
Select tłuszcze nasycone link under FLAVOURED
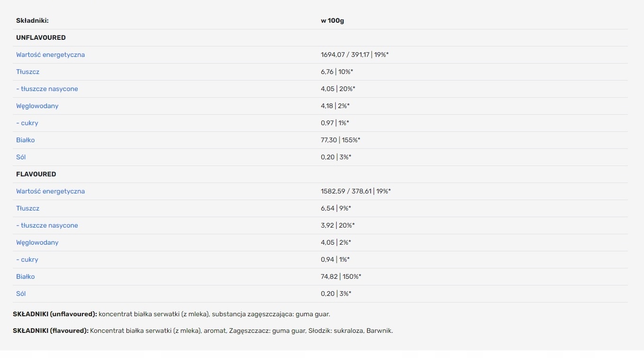[47, 225]
